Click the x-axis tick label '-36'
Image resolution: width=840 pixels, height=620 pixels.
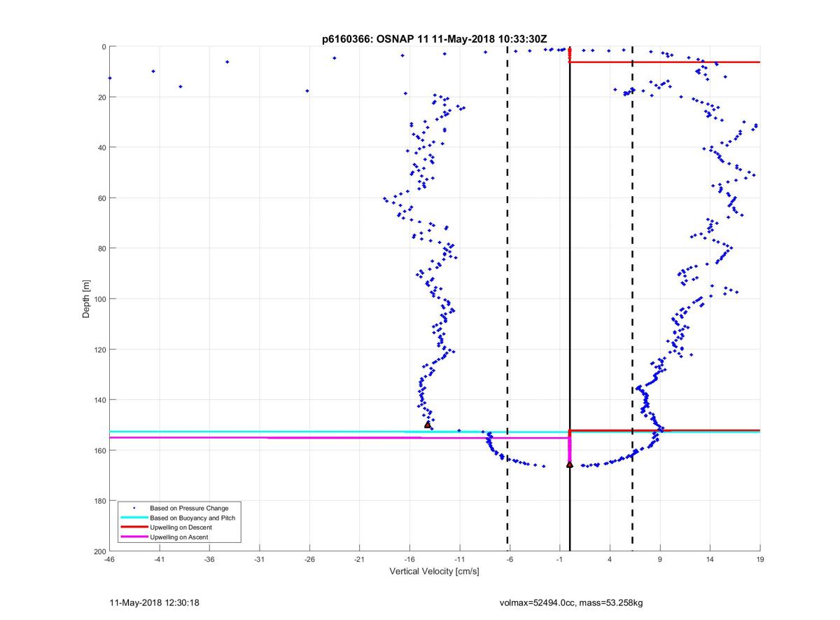pos(209,559)
